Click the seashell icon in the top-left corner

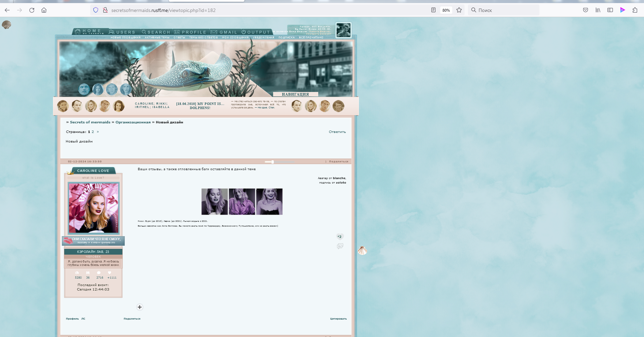pyautogui.click(x=6, y=25)
